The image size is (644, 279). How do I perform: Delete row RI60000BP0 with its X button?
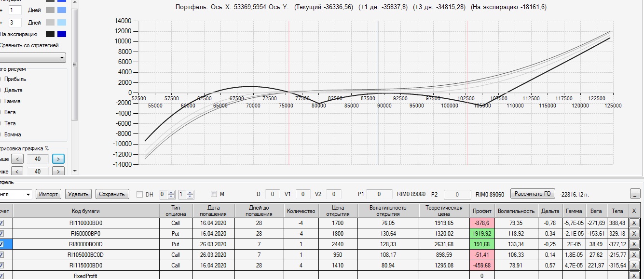634,233
